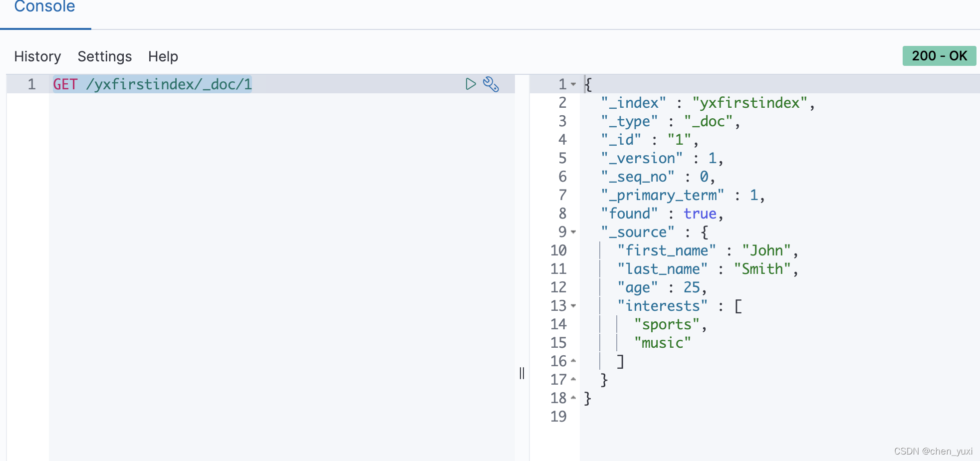Collapse the root object fold arrow at line 1
The height and width of the screenshot is (461, 980).
(573, 84)
